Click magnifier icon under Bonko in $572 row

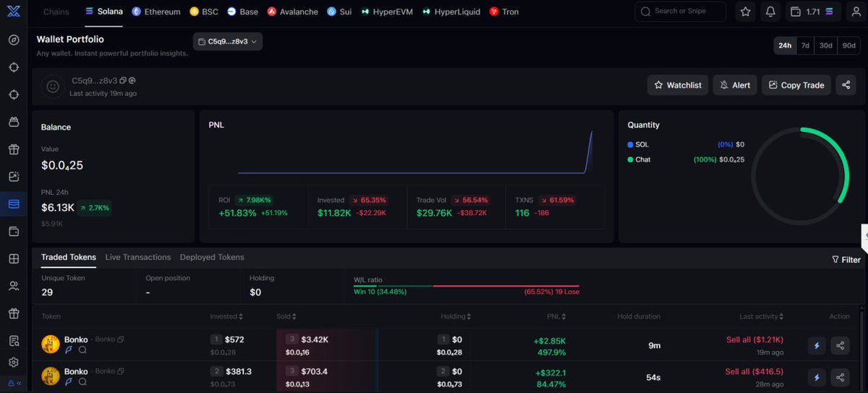click(x=82, y=350)
